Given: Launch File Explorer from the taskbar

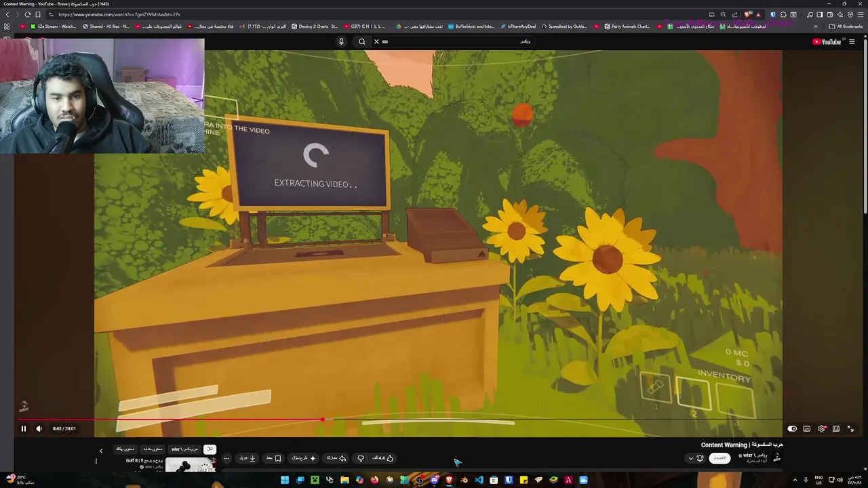Looking at the screenshot, I should 345,480.
